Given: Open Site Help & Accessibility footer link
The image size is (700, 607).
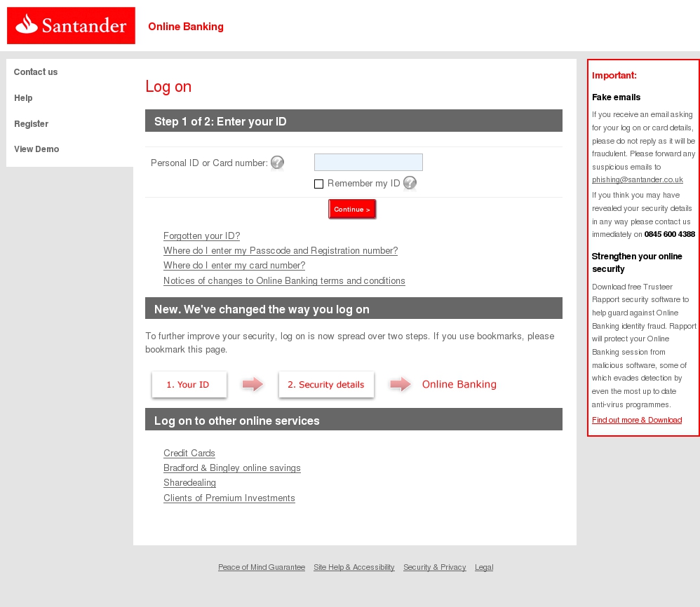Looking at the screenshot, I should click(x=354, y=567).
